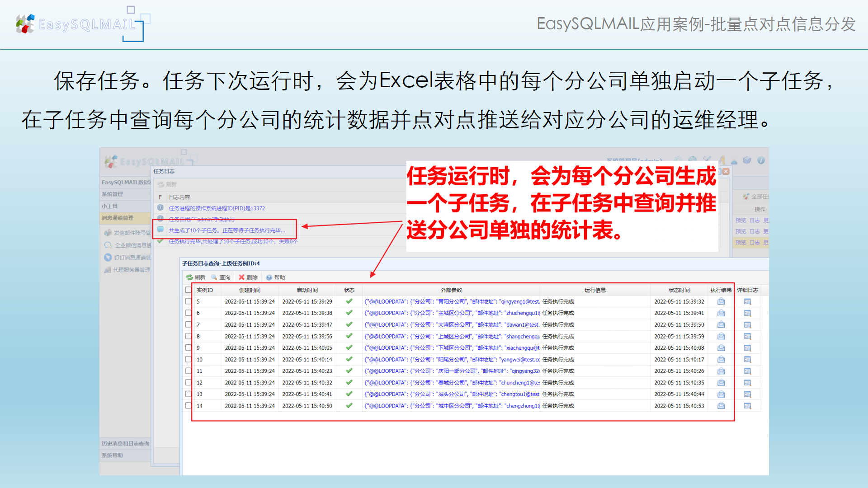This screenshot has height=488, width=868.
Task: Check the checkbox for instance 10
Action: pos(188,359)
